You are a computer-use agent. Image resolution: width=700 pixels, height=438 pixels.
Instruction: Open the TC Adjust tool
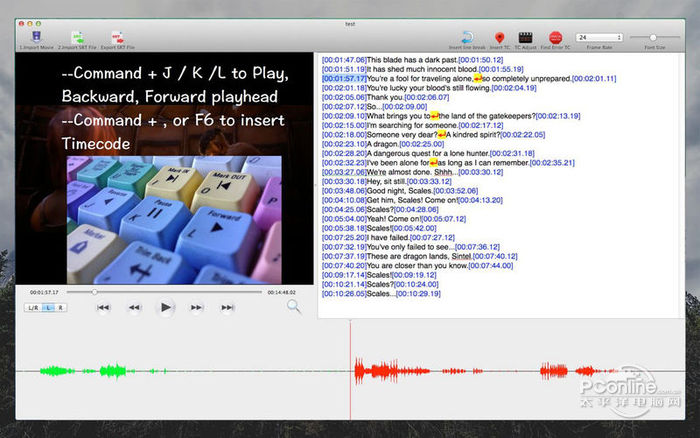tap(526, 37)
